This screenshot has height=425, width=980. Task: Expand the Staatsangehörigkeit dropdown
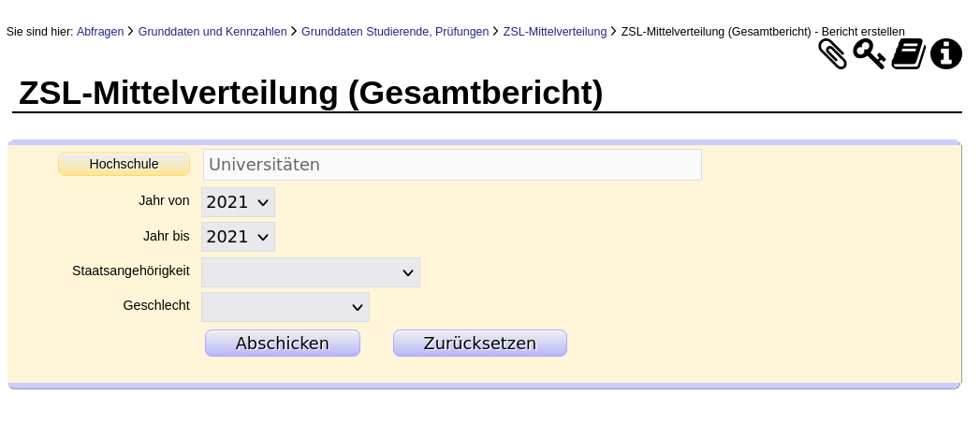[311, 272]
